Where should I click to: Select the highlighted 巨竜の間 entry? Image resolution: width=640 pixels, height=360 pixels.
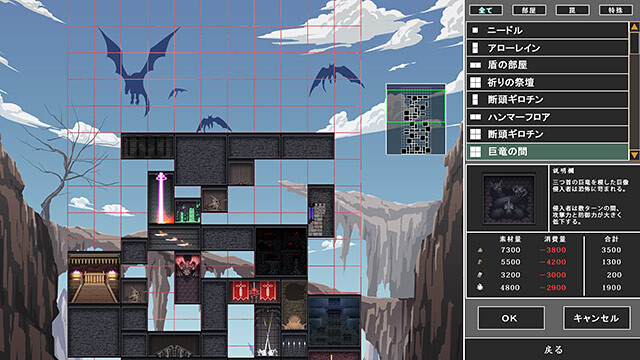click(x=547, y=152)
